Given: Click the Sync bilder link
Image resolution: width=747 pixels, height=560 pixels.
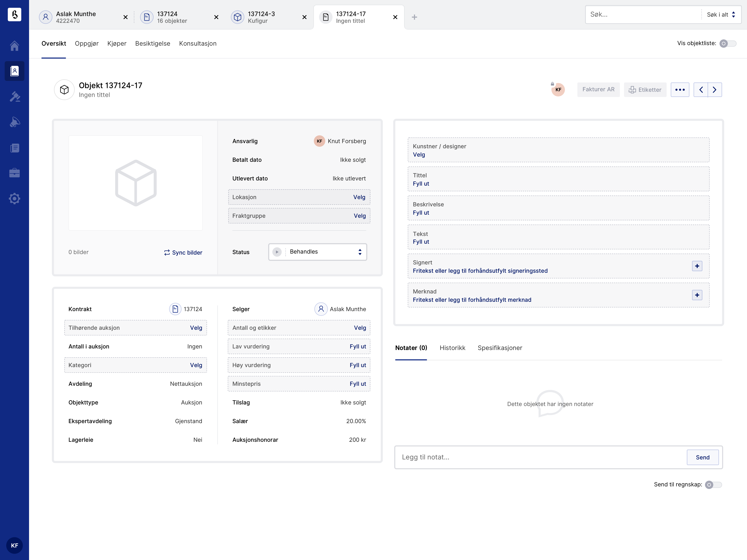Looking at the screenshot, I should 183,253.
